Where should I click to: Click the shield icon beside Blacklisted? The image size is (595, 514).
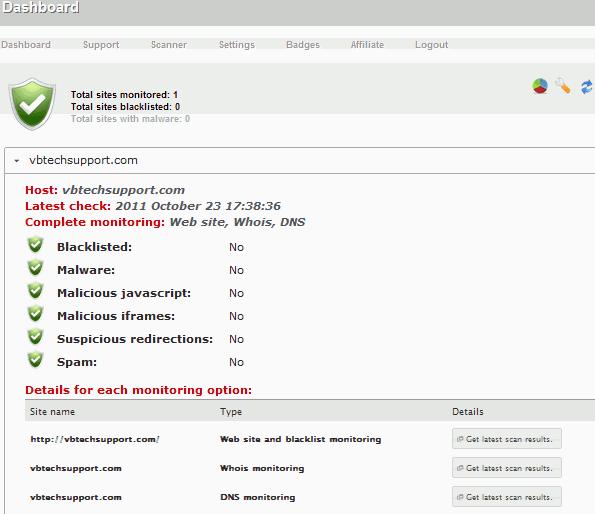36,245
